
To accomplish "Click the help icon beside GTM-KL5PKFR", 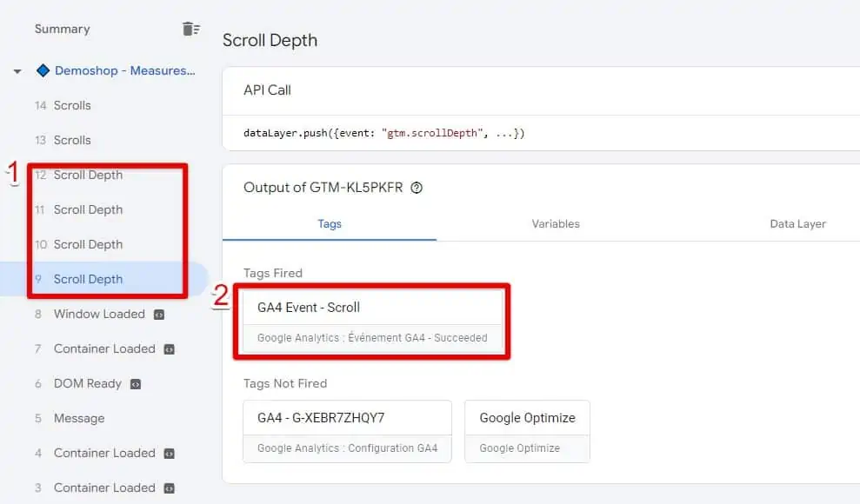I will [417, 188].
